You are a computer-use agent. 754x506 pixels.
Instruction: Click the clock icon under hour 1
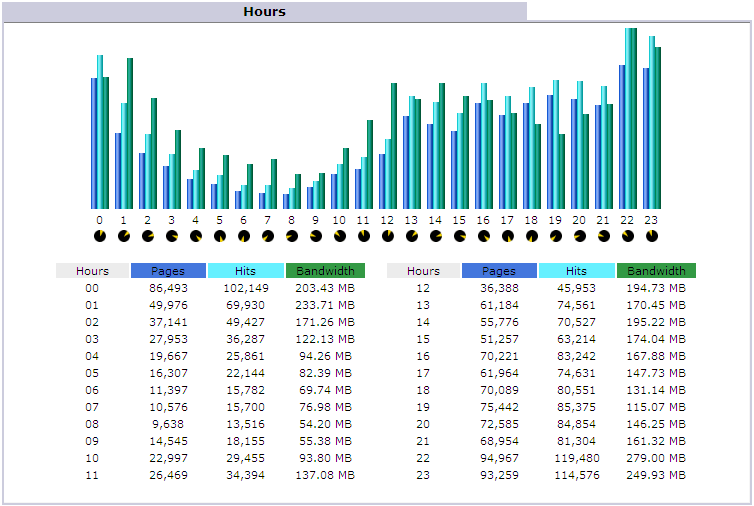(124, 236)
